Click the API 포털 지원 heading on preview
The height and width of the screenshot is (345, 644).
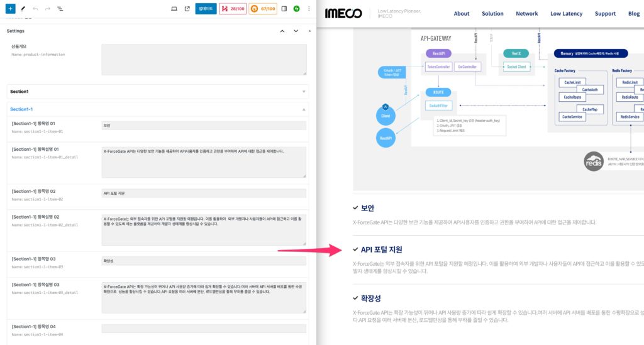(x=381, y=249)
